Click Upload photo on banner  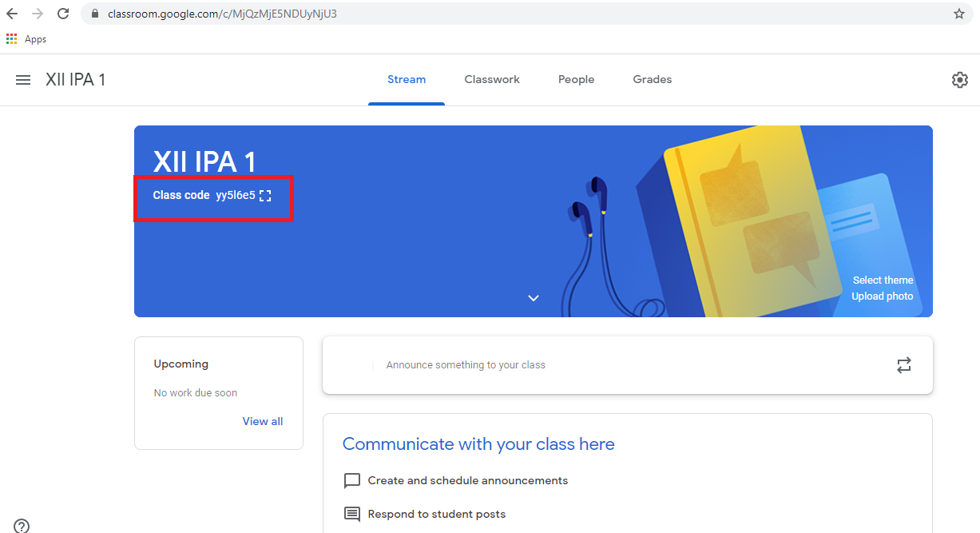click(882, 296)
